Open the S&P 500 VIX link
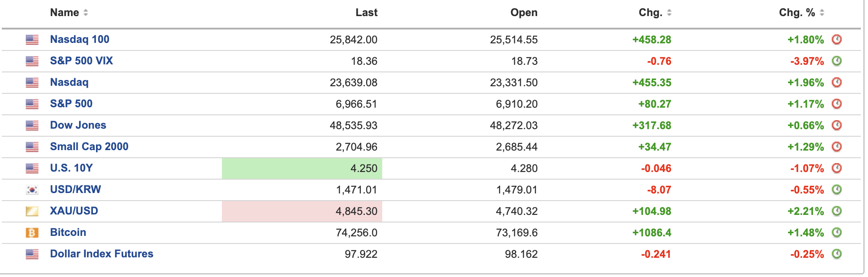 pos(81,61)
